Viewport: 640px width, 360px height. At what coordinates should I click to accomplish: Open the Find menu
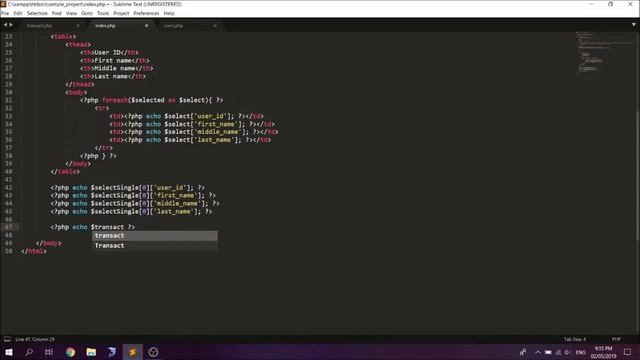[x=57, y=13]
